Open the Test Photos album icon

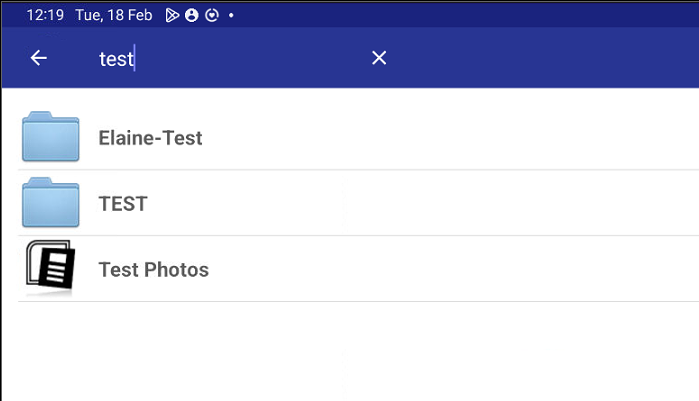(x=50, y=269)
